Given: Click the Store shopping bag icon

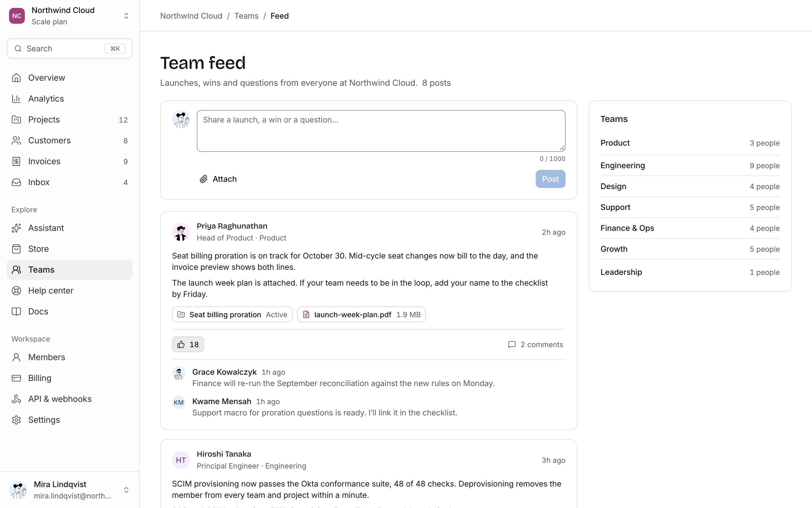Looking at the screenshot, I should coord(16,249).
